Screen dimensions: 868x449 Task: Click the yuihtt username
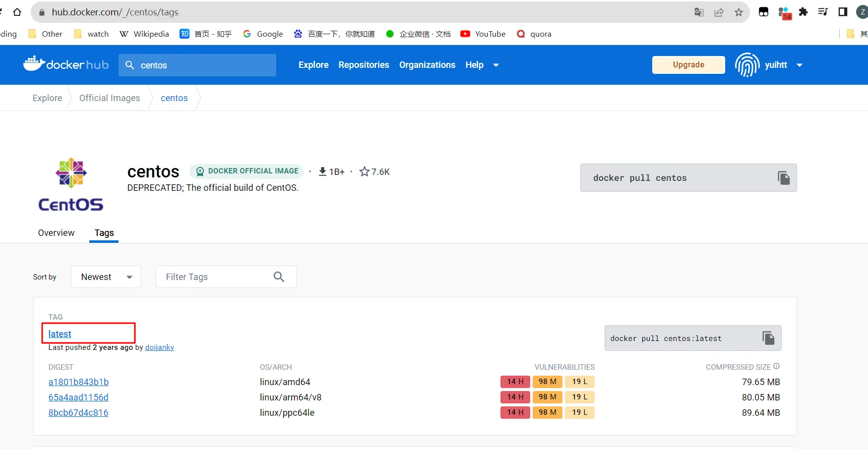tap(776, 65)
